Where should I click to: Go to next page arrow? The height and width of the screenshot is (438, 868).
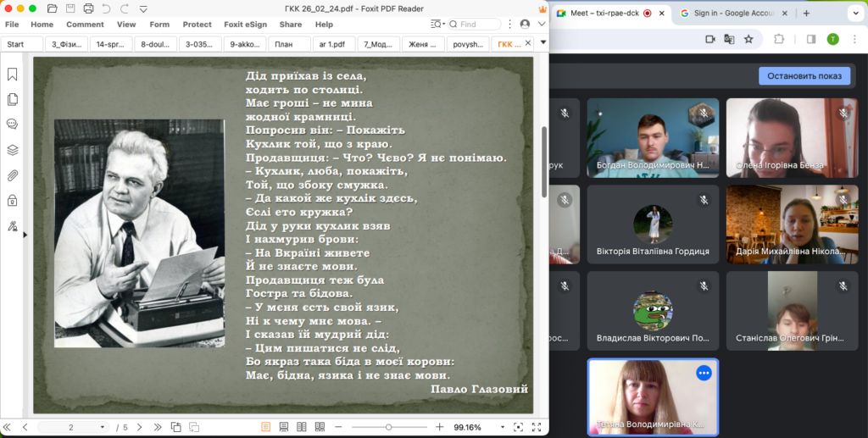139,427
